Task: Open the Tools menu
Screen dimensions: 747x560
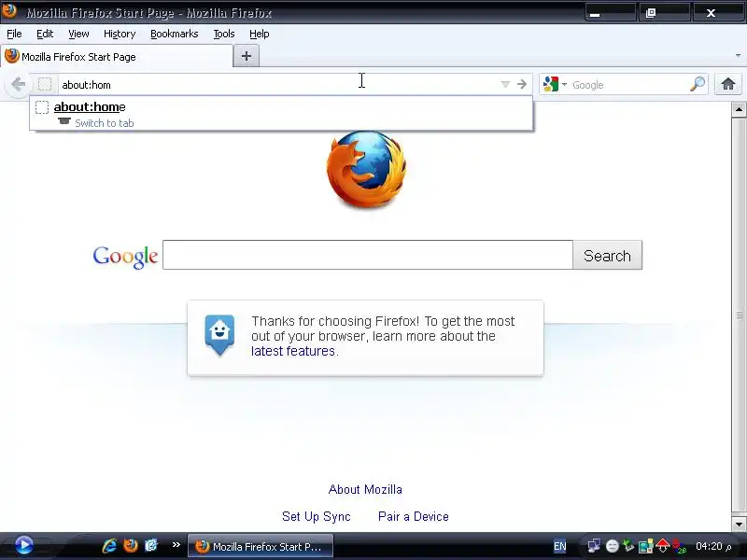Action: (x=224, y=34)
